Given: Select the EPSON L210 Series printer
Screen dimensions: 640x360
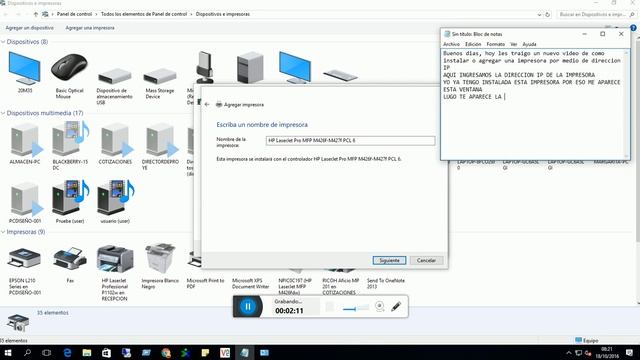Looking at the screenshot, I should 24,258.
